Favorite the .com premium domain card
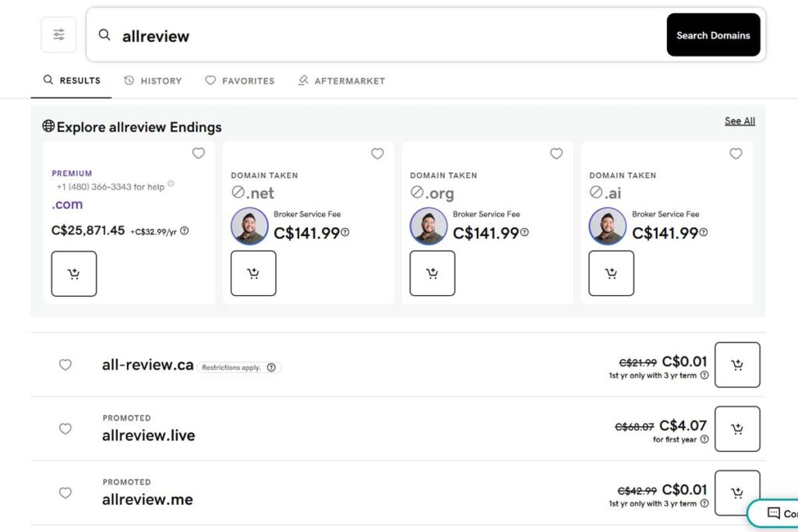 coord(199,153)
